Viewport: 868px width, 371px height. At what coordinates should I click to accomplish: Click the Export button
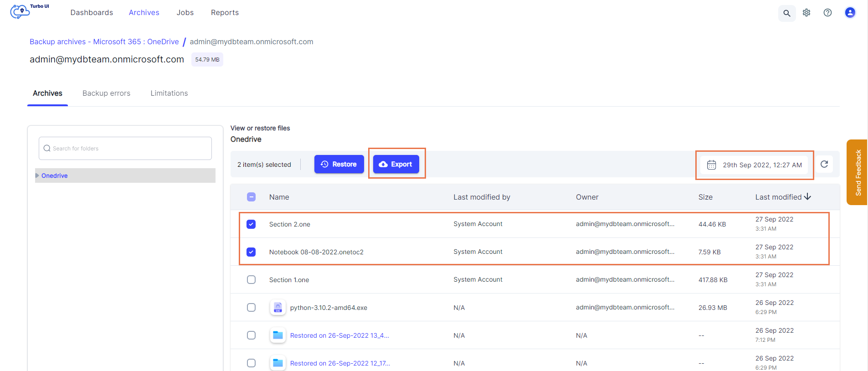[x=396, y=164]
